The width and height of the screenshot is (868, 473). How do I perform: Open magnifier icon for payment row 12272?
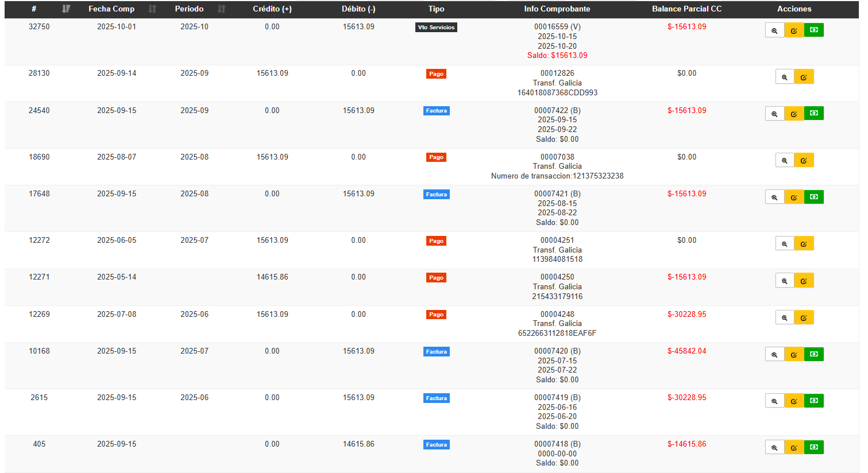tap(784, 243)
